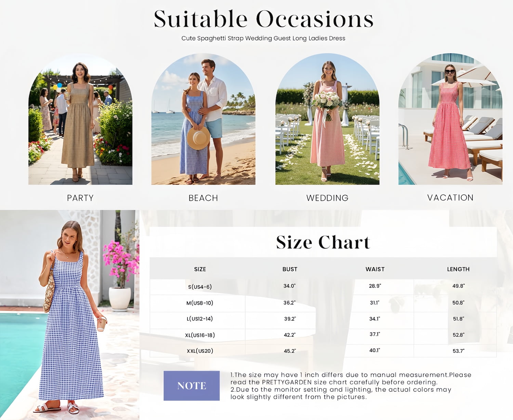This screenshot has height=420, width=513.
Task: Click the PARTY caption text
Action: [80, 198]
